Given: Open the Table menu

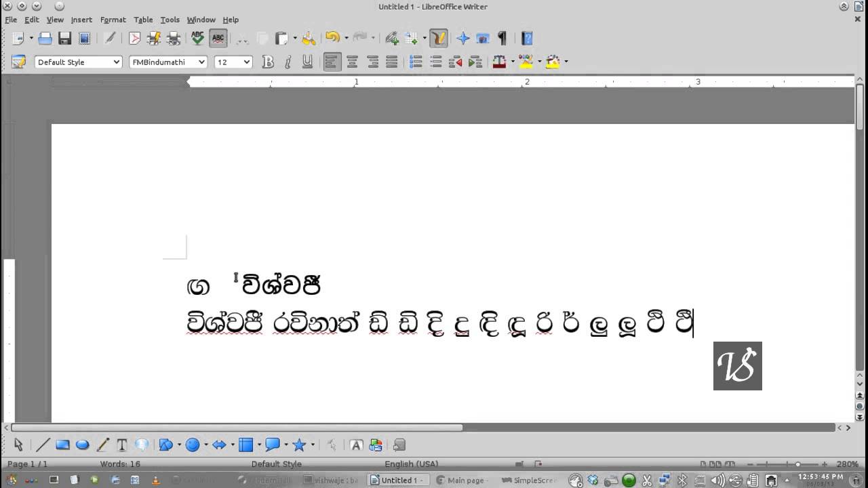Looking at the screenshot, I should coord(143,20).
